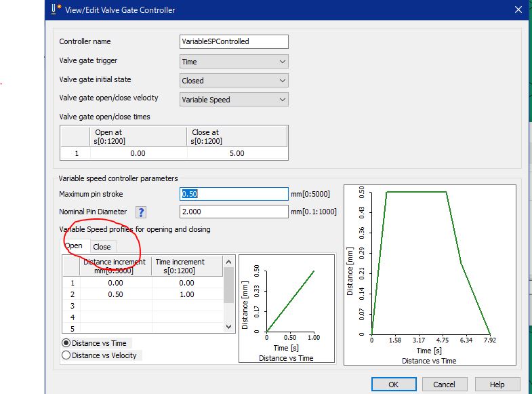532x394 pixels.
Task: Select the Distance vs Time radio button
Action: (66, 343)
